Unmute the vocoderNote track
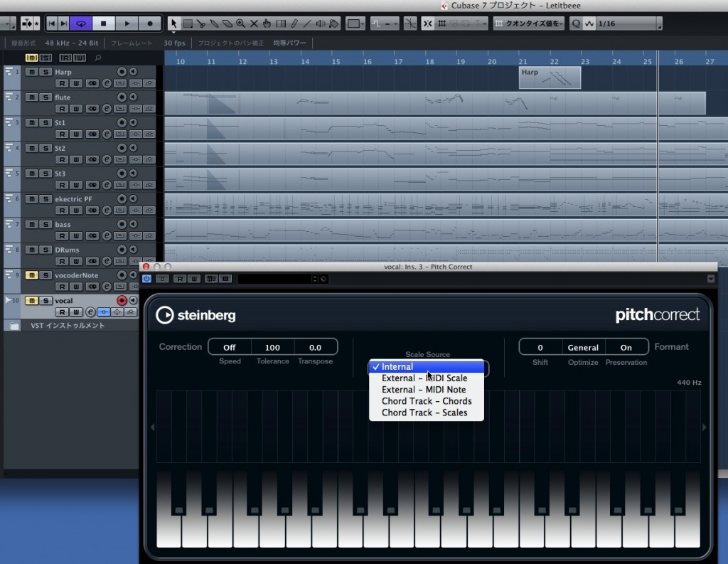The width and height of the screenshot is (728, 564). (x=31, y=275)
